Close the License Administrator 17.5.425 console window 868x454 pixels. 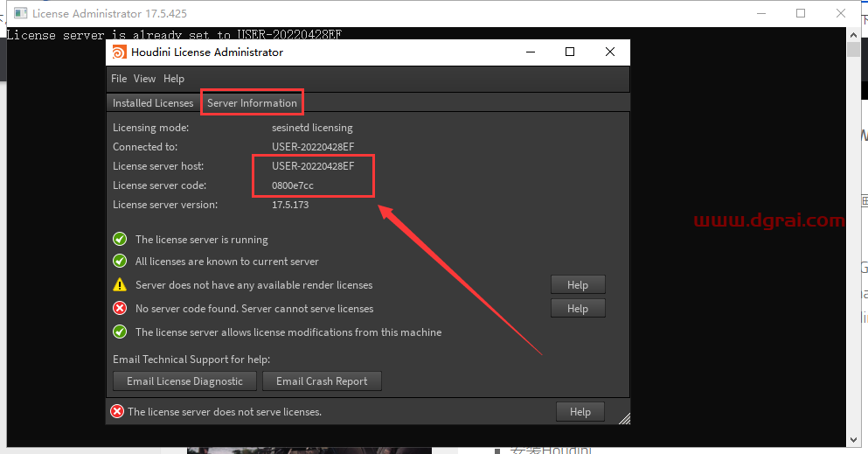point(840,13)
